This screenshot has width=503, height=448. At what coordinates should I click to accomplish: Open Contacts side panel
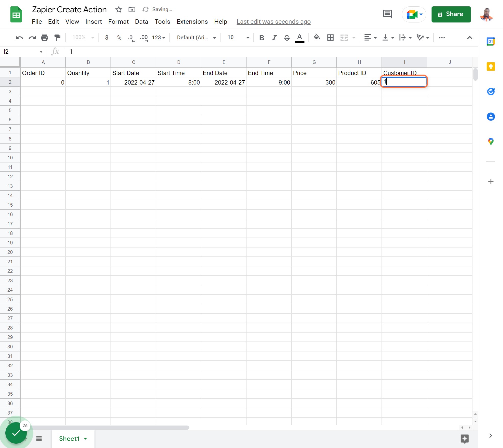(x=491, y=117)
